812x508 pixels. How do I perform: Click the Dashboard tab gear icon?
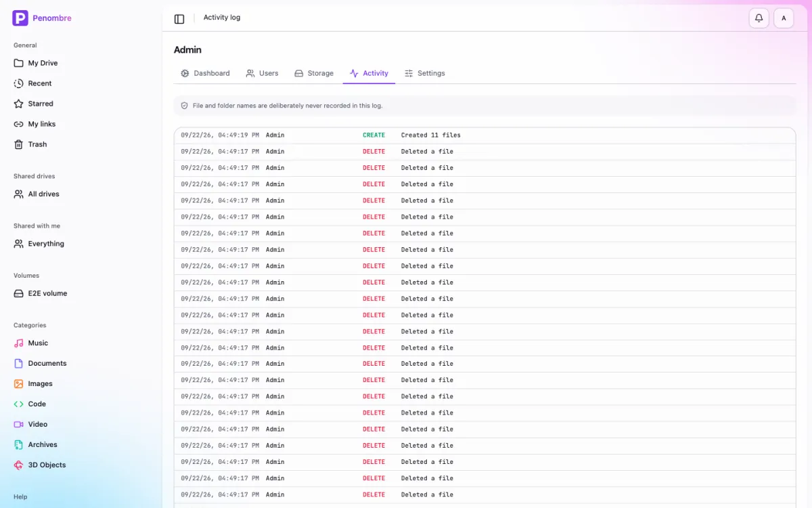(x=185, y=73)
